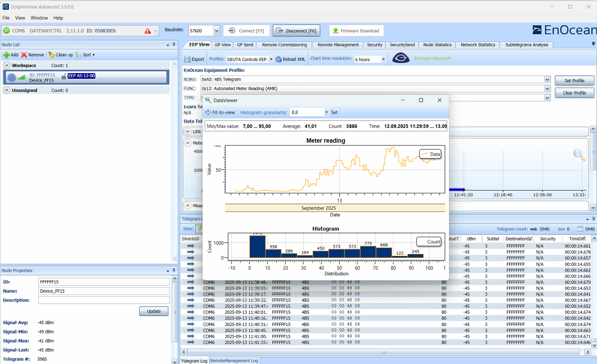Toggle the Count legend on the Histogram
This screenshot has height=364, width=597.
pyautogui.click(x=428, y=241)
